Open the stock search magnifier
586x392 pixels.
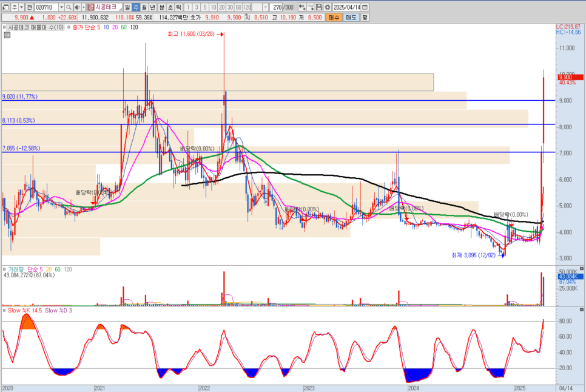[69, 7]
